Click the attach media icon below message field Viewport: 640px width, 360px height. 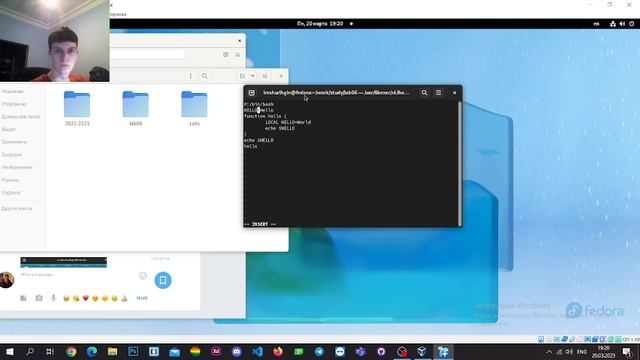click(23, 298)
